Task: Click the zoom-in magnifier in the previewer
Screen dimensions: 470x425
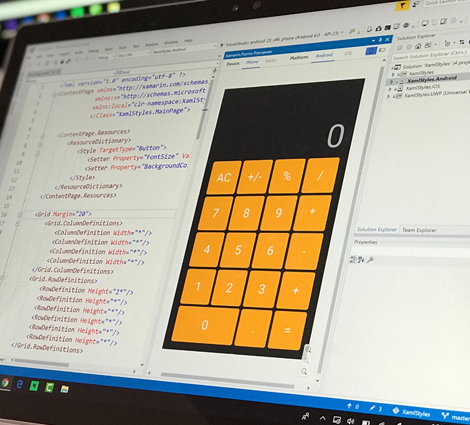Action: [308, 349]
